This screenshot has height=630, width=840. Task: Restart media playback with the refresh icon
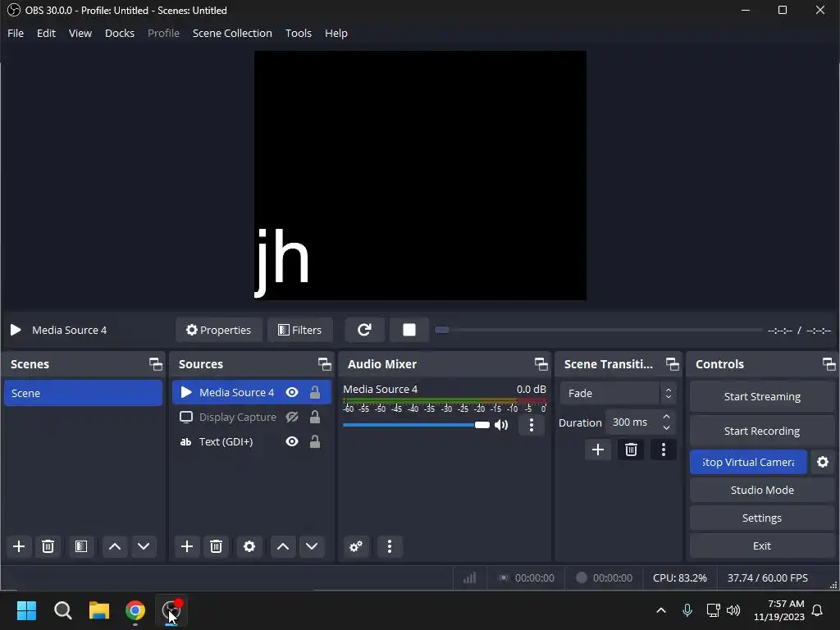364,330
